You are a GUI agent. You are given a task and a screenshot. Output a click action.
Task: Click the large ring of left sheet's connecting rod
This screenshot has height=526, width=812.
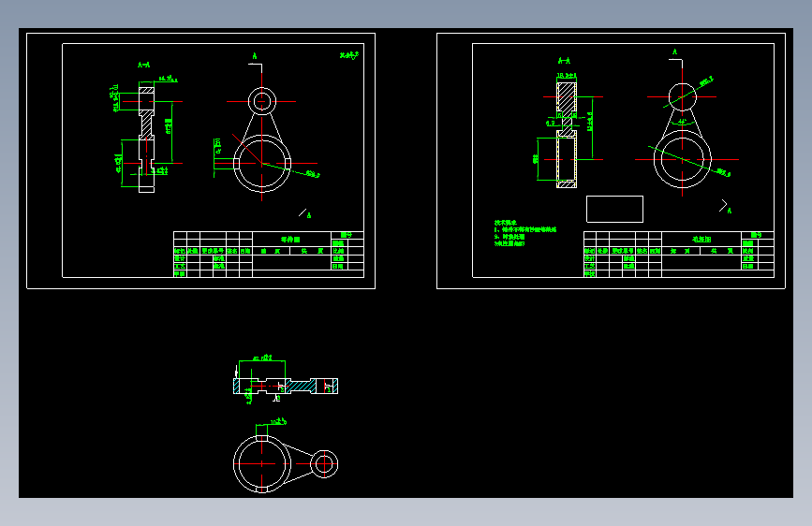[262, 164]
